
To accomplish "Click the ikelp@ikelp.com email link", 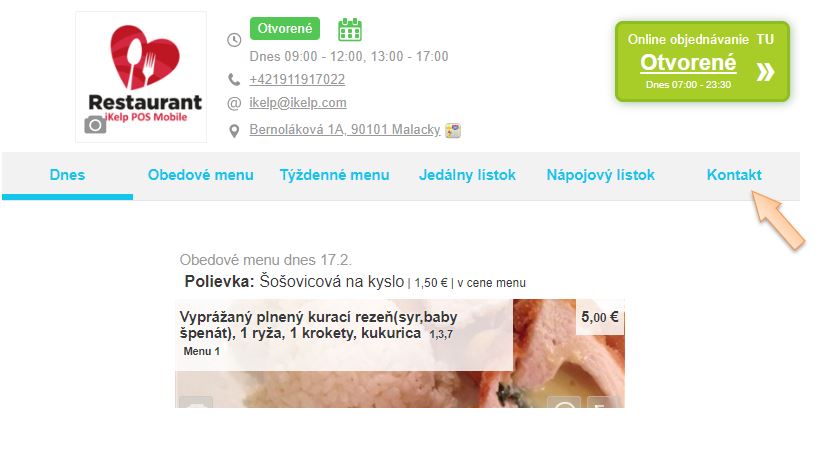I will coord(298,103).
